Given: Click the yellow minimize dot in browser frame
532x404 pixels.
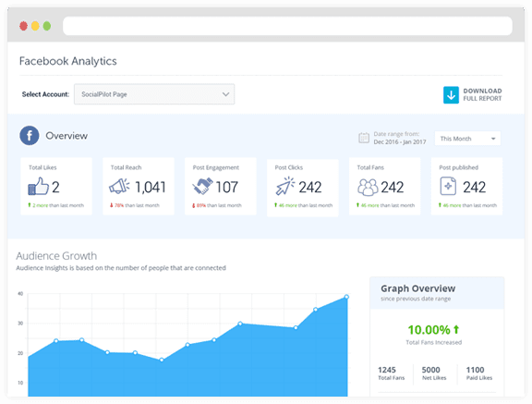Looking at the screenshot, I should click(35, 26).
